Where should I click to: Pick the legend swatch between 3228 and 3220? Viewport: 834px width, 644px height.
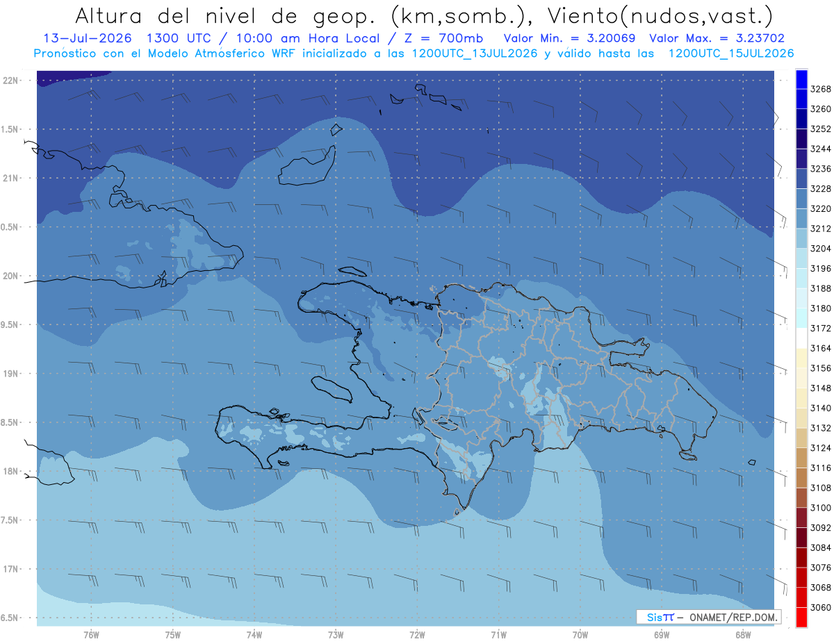pos(801,199)
